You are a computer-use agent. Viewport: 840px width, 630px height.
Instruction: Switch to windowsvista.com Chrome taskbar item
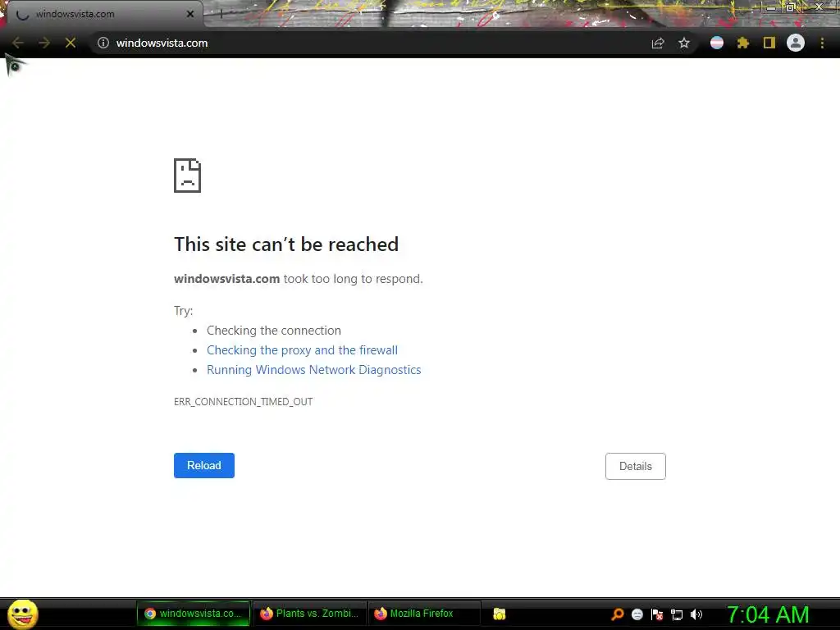[194, 614]
